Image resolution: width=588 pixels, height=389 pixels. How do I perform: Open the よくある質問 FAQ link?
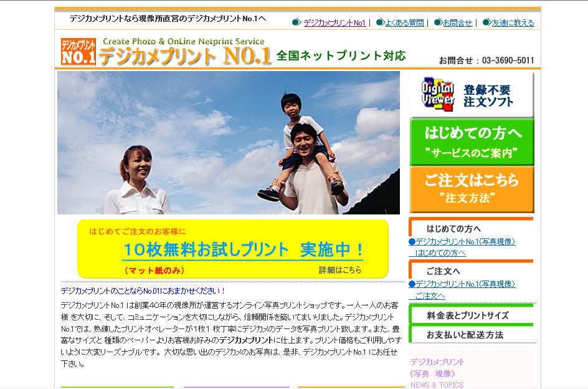tap(405, 23)
